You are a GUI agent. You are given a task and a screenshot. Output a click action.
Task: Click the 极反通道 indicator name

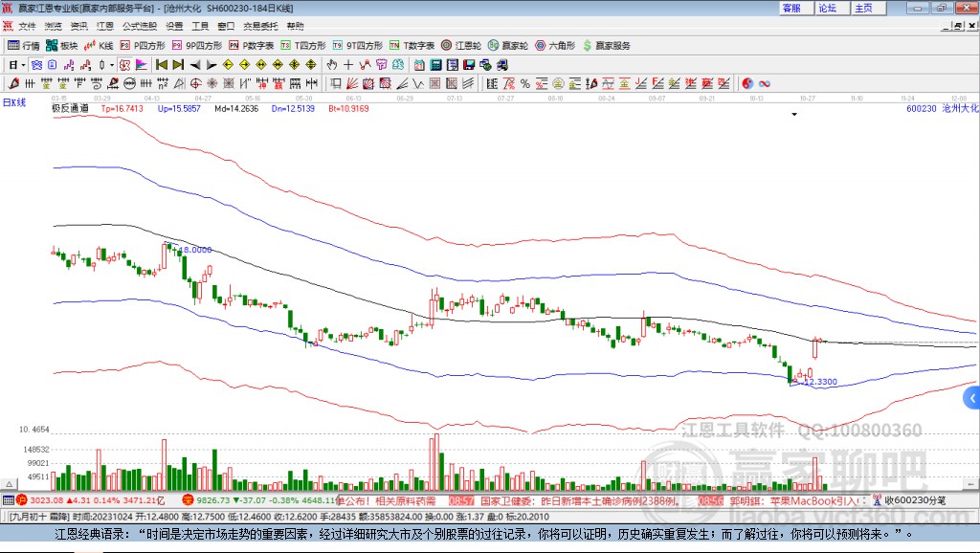70,108
